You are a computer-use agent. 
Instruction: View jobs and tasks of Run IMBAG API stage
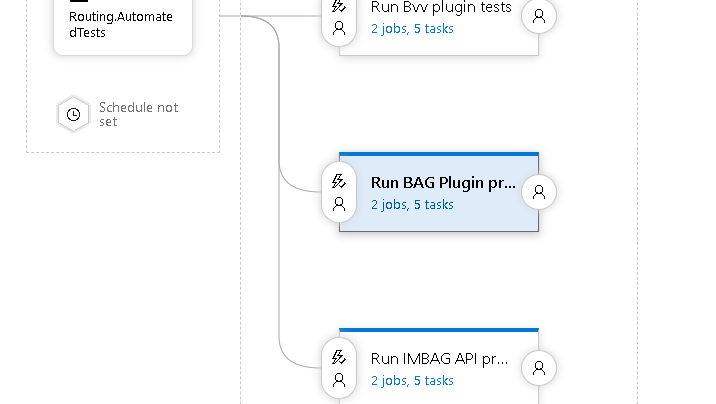pos(412,381)
